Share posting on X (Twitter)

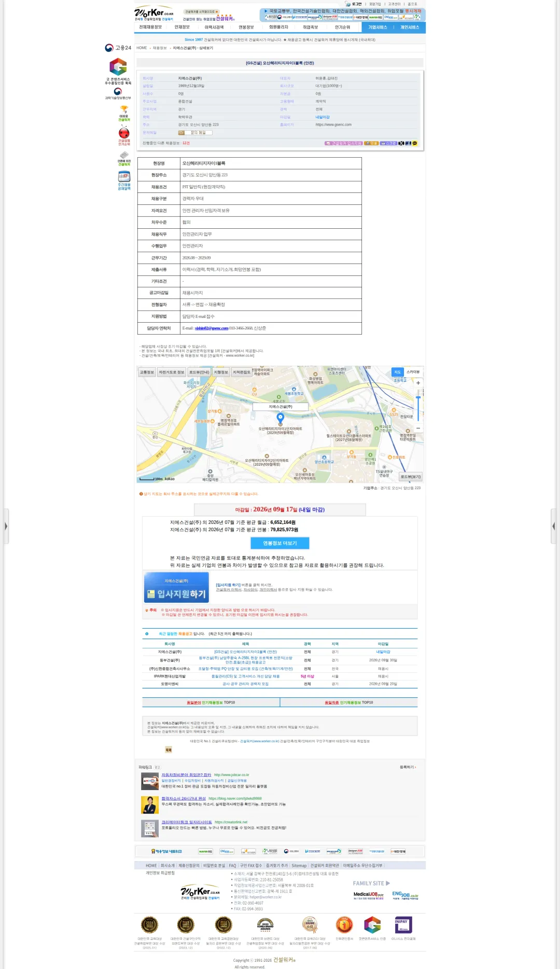pos(401,143)
